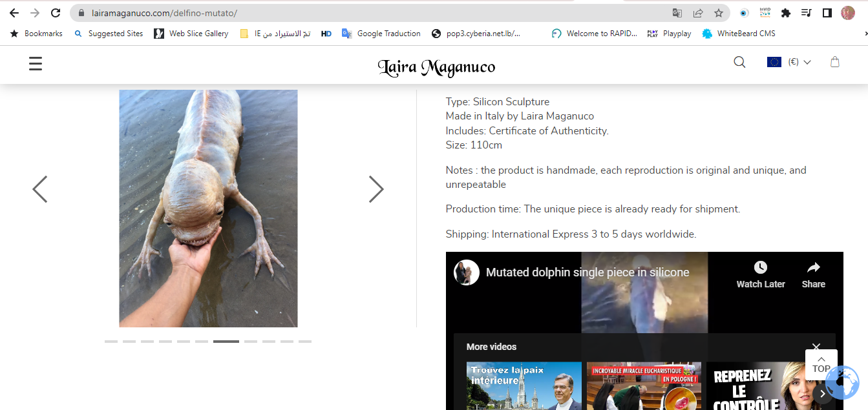
Task: Click the translate page icon
Action: click(677, 13)
